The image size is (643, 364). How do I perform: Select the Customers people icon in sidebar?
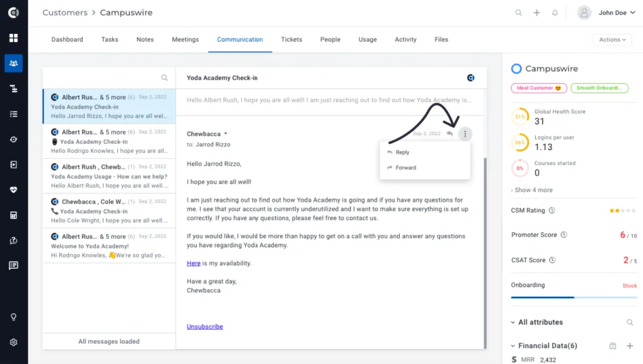(x=14, y=63)
